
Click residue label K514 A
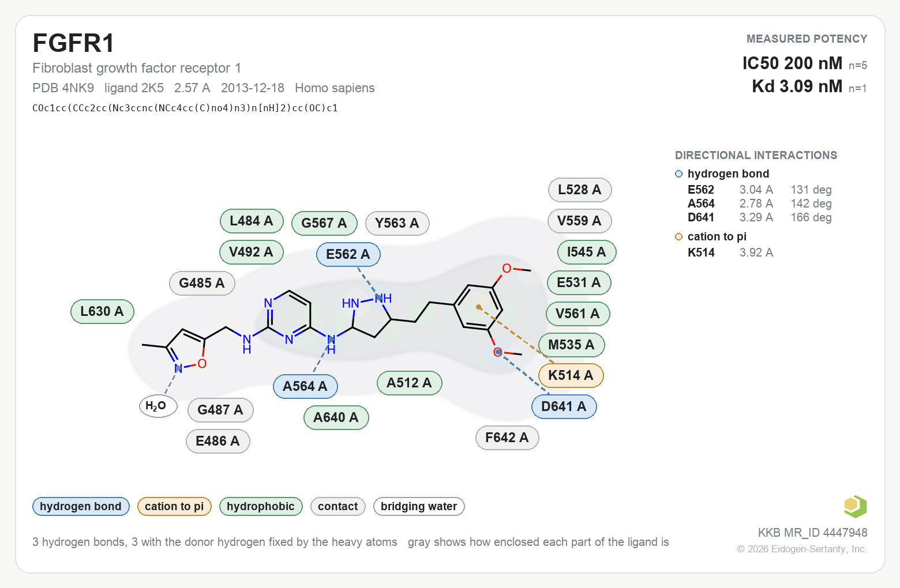click(571, 375)
